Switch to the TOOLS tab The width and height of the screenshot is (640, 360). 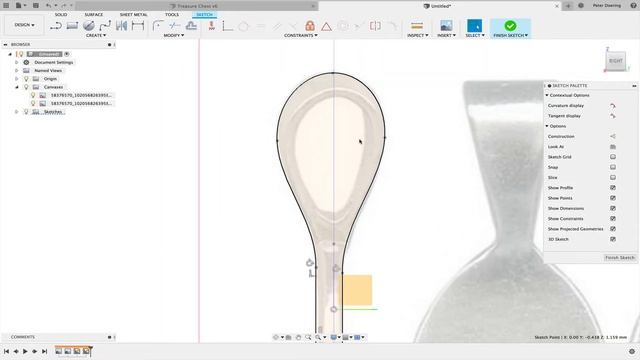(172, 15)
